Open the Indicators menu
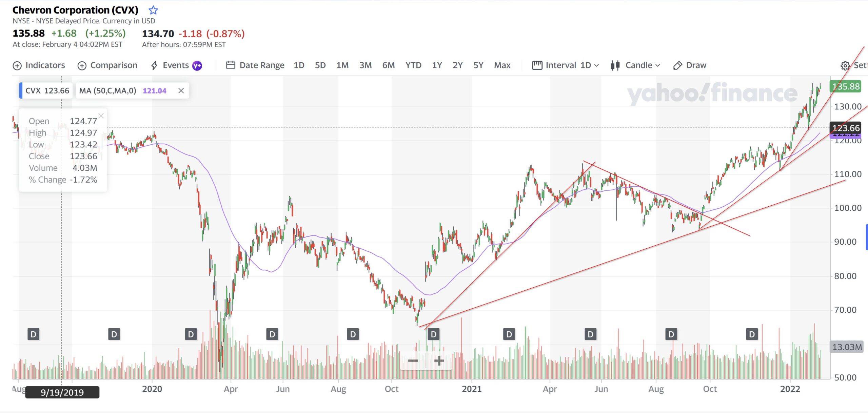The width and height of the screenshot is (868, 413). click(x=39, y=65)
